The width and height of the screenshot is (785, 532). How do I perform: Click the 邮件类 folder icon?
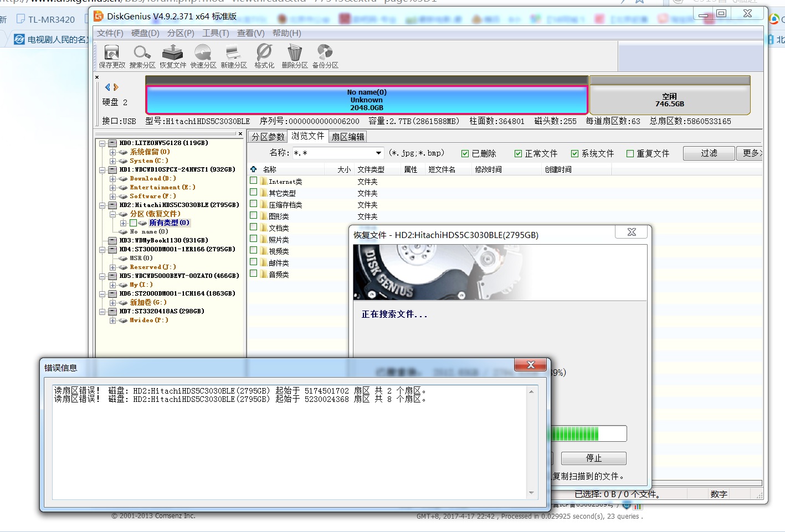(264, 262)
